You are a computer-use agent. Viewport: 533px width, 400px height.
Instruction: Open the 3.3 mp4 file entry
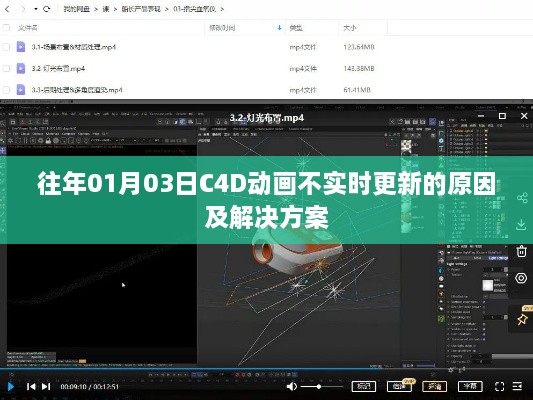click(77, 90)
